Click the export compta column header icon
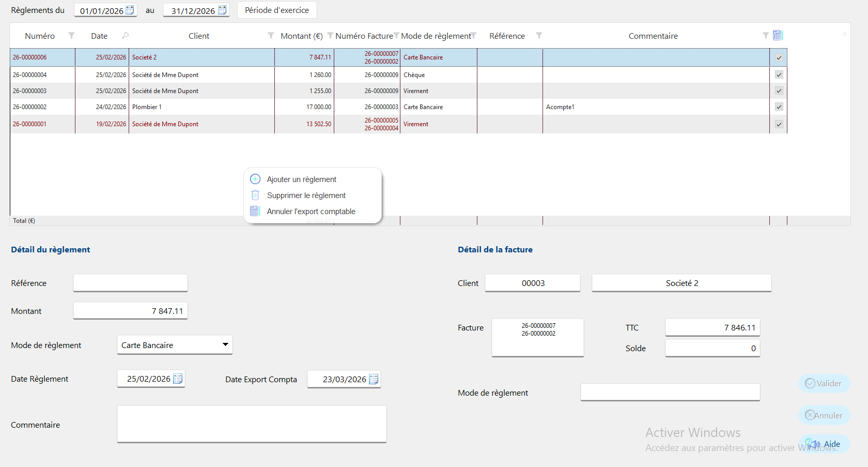Image resolution: width=868 pixels, height=467 pixels. [778, 35]
